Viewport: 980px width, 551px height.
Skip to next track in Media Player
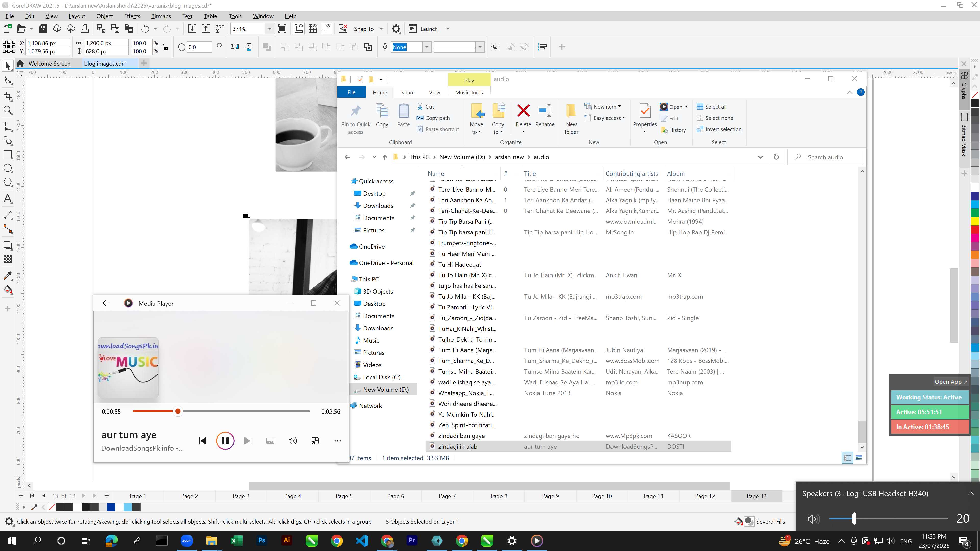[x=248, y=441]
